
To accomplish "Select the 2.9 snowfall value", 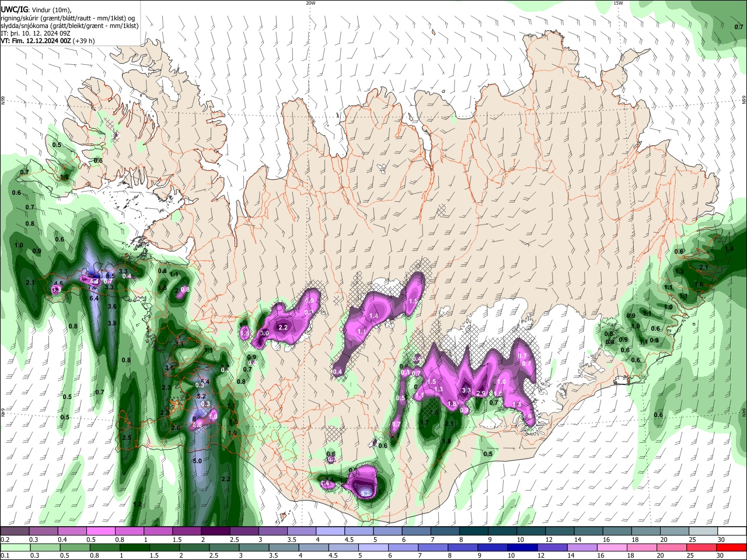I will coord(481,394).
